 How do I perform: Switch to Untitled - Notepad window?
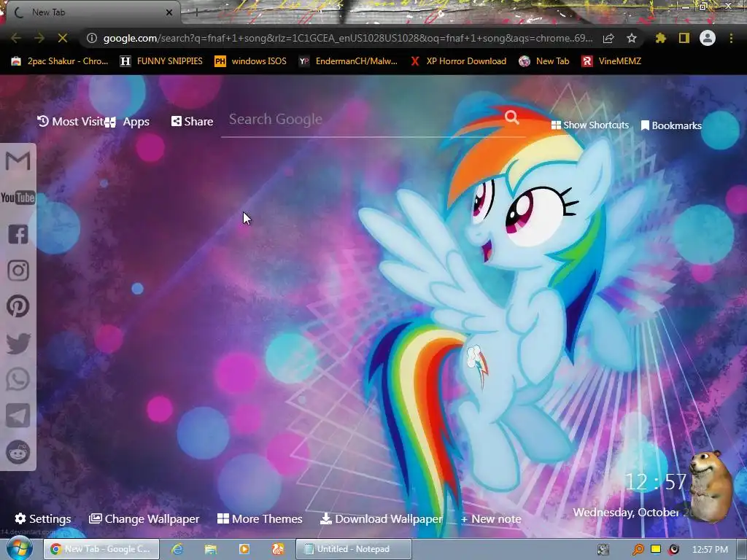(354, 549)
